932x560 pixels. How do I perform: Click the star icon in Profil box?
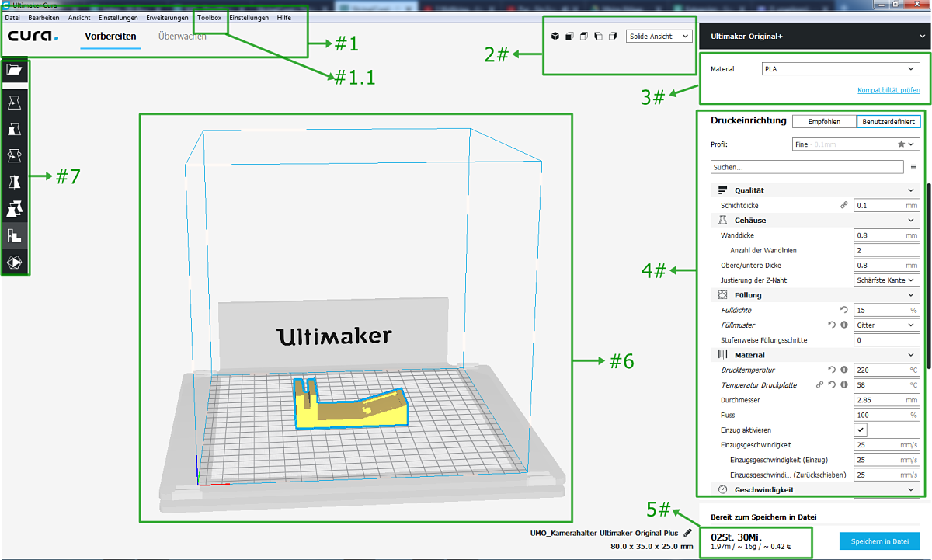tap(901, 144)
